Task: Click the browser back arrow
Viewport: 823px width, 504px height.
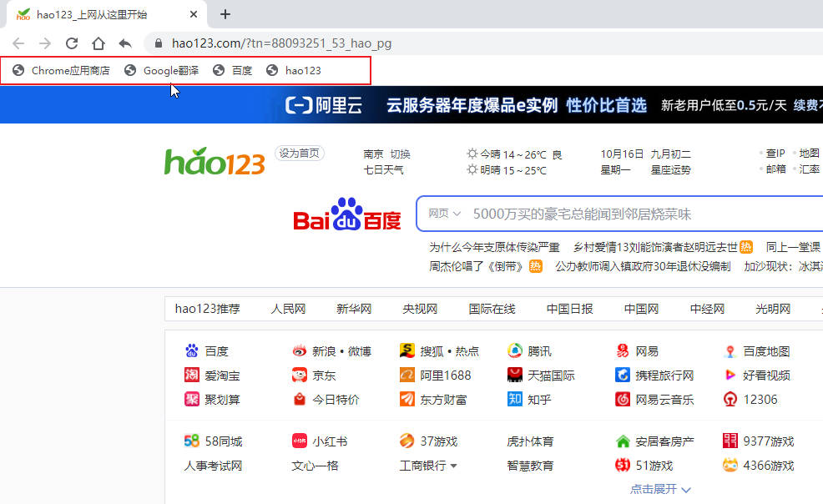Action: tap(18, 43)
